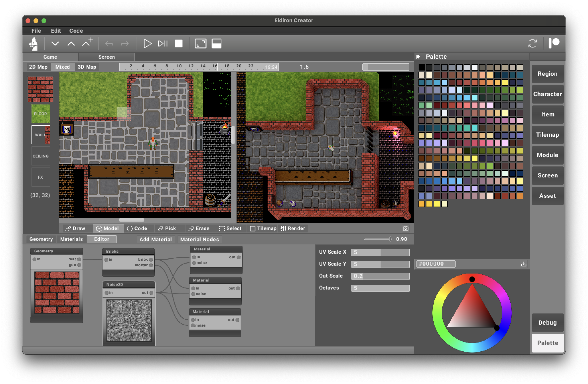Screen dimensions: 588x384
Task: Click the refresh arrows icon in toolbar
Action: [x=532, y=44]
